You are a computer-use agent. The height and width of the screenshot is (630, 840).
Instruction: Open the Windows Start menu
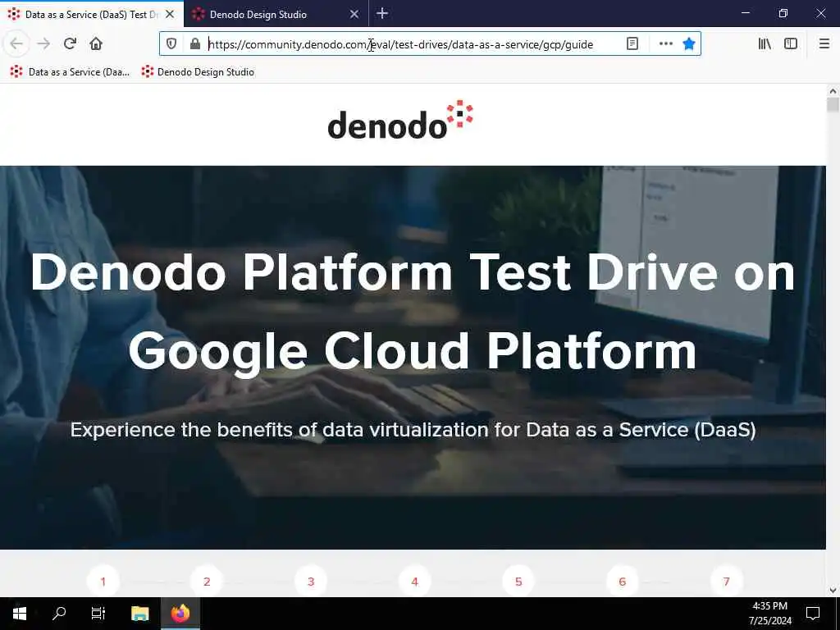pyautogui.click(x=20, y=614)
